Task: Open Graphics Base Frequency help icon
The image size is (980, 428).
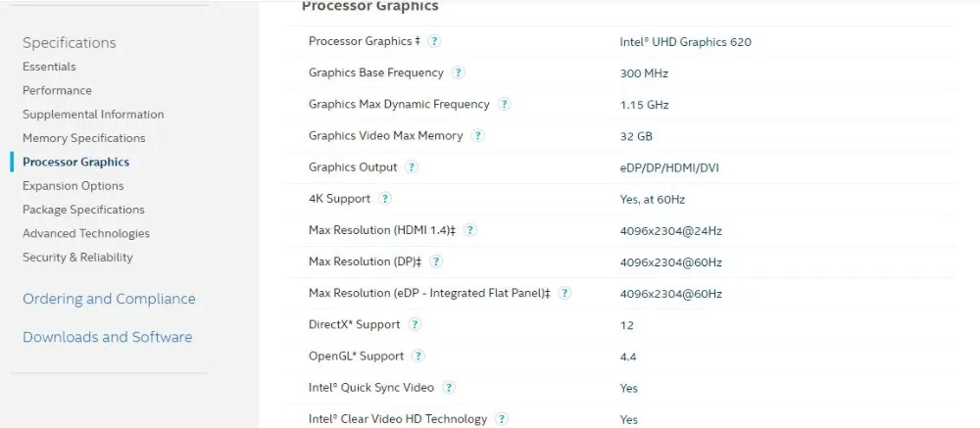Action: coord(458,72)
